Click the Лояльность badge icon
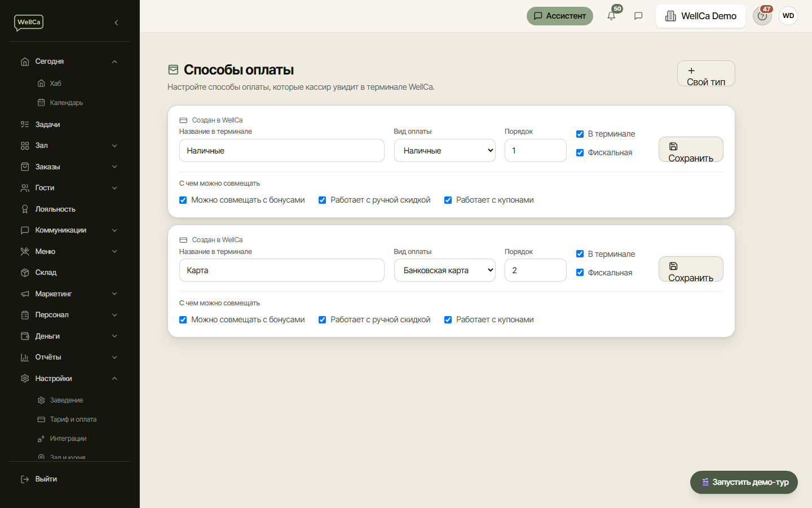This screenshot has width=812, height=508. [25, 209]
